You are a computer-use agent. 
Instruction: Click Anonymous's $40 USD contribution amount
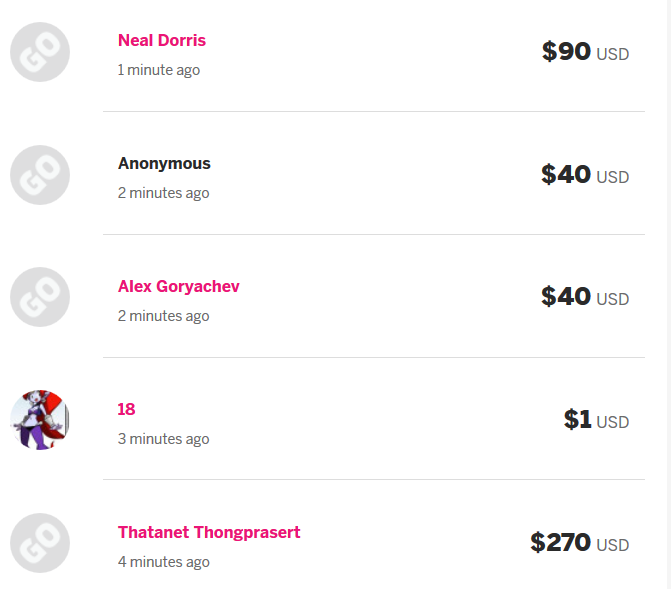[585, 175]
